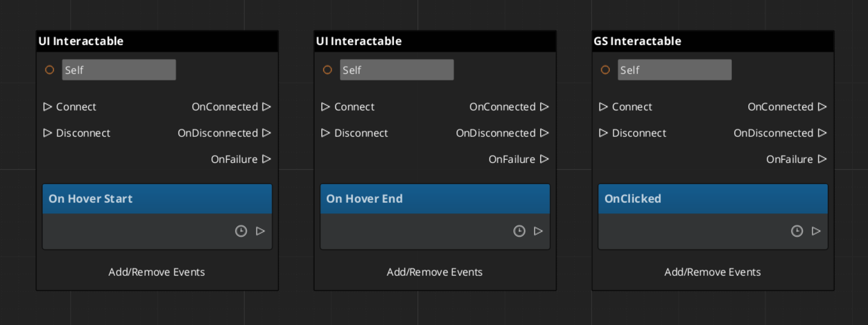Viewport: 868px width, 325px height.
Task: Select the OnClicked event header
Action: tap(712, 199)
